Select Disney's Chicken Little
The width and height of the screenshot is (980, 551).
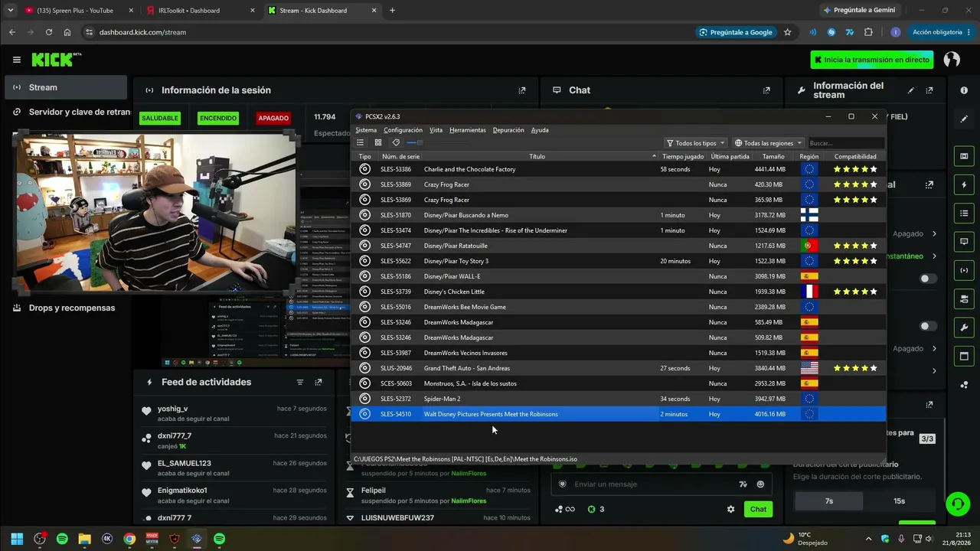pyautogui.click(x=619, y=292)
